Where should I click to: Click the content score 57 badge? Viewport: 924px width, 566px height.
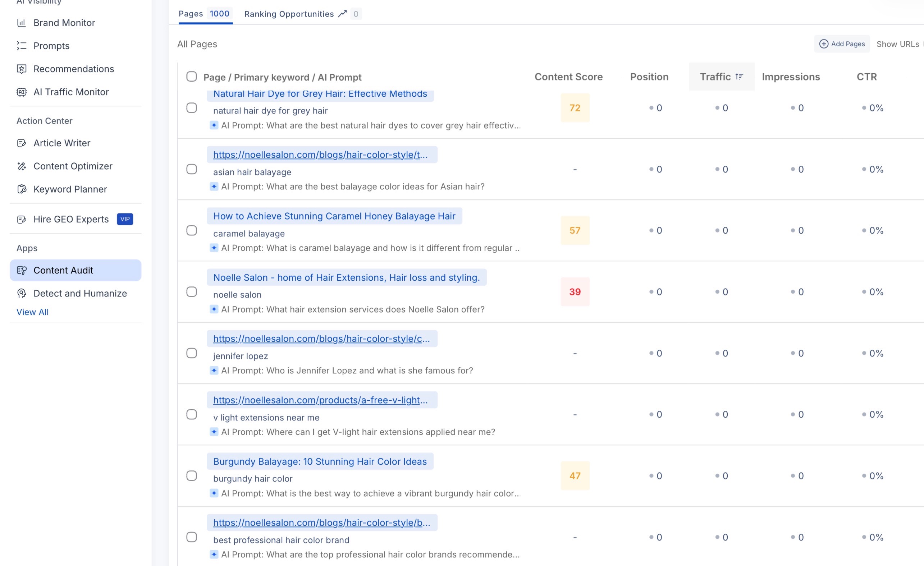tap(575, 230)
